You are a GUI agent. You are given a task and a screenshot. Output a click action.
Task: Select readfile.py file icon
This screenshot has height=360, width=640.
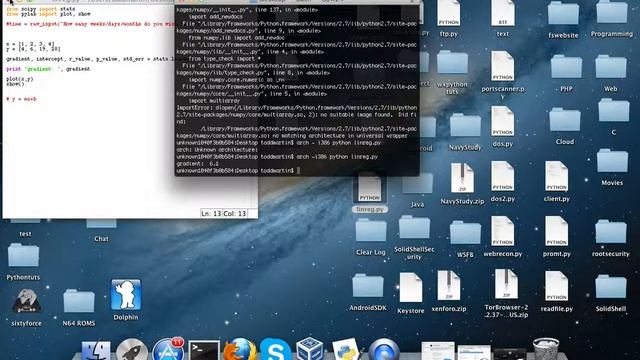556,286
